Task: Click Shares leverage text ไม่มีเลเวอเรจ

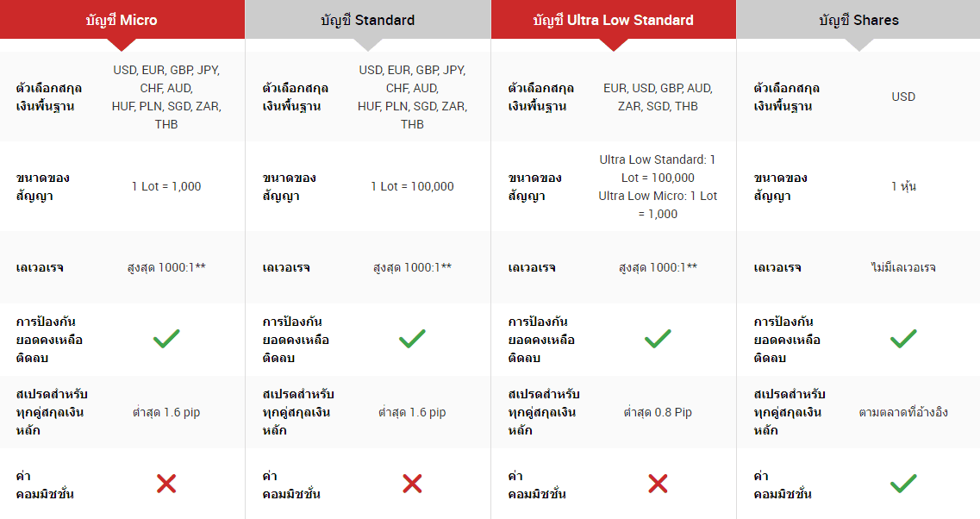Action: (903, 267)
